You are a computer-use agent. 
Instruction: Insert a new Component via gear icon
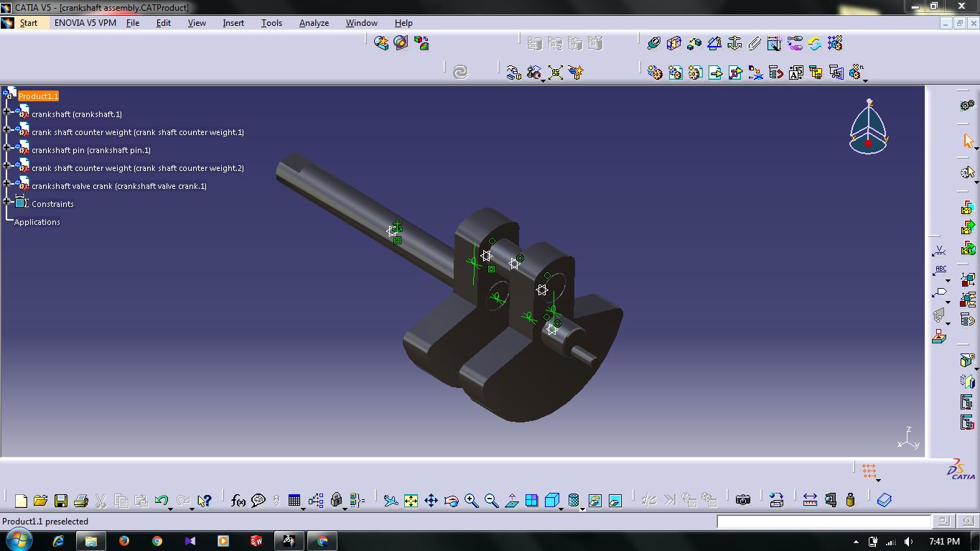(x=655, y=73)
